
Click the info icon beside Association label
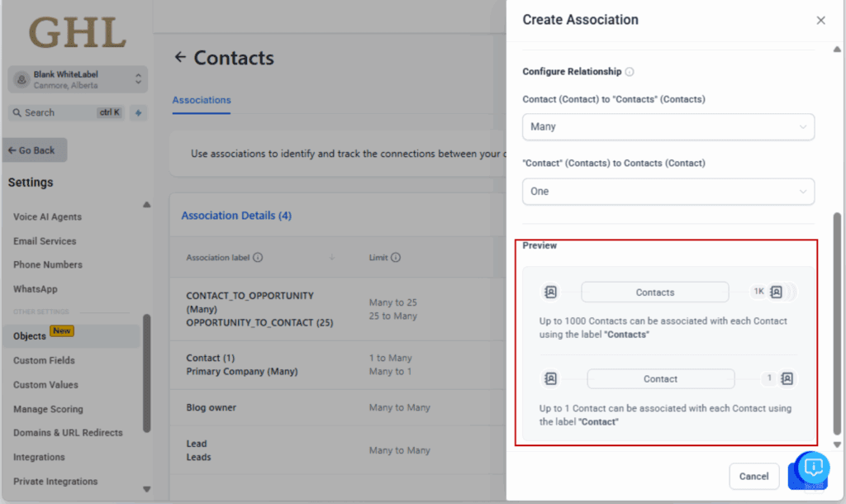coord(258,258)
